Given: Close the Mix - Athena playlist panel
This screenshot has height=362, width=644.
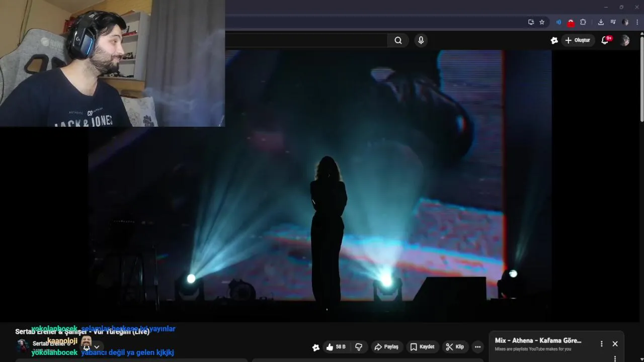Looking at the screenshot, I should [615, 344].
